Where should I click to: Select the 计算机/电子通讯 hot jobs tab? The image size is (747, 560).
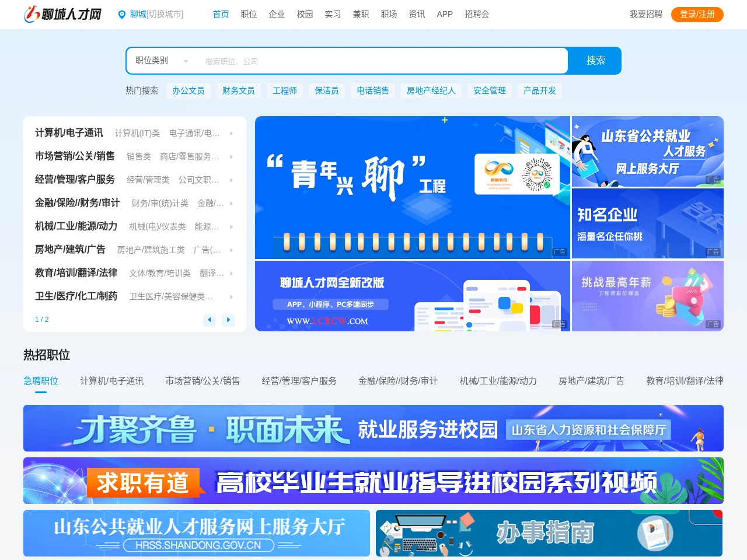pos(111,381)
